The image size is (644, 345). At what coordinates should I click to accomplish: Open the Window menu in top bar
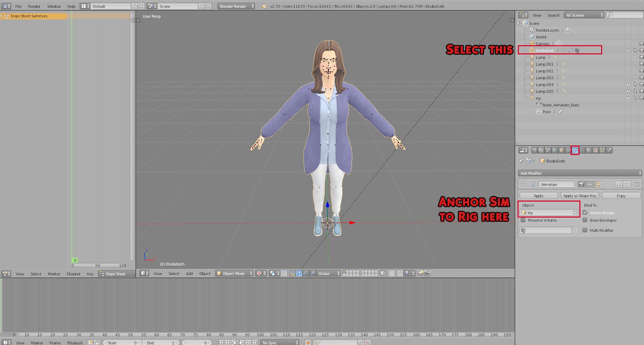54,6
